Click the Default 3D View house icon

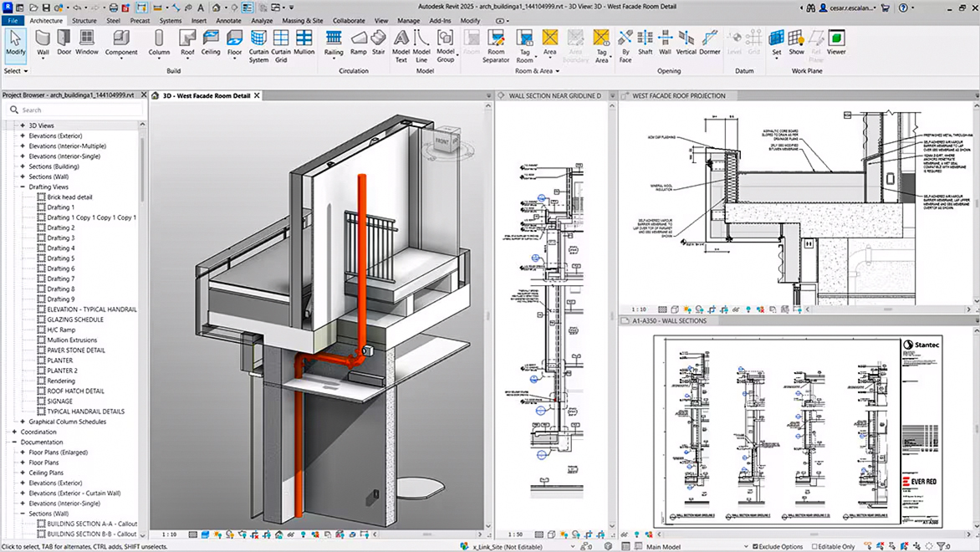[216, 8]
